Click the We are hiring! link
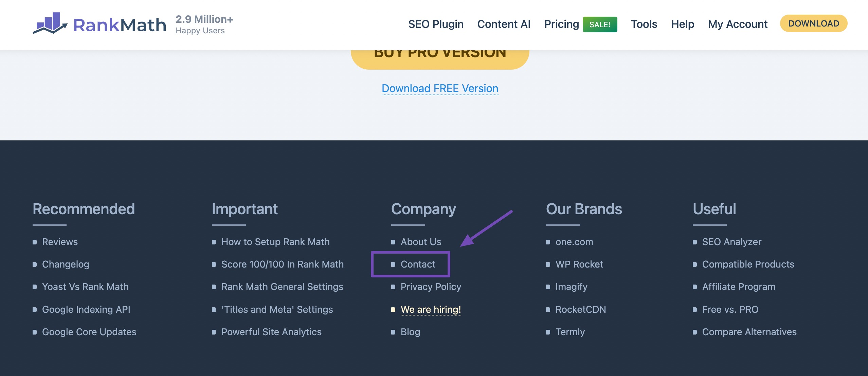The width and height of the screenshot is (868, 376). click(431, 310)
